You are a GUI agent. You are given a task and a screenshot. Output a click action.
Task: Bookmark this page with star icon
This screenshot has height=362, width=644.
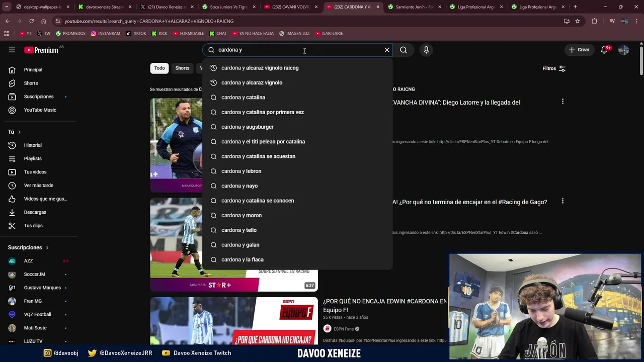[578, 21]
